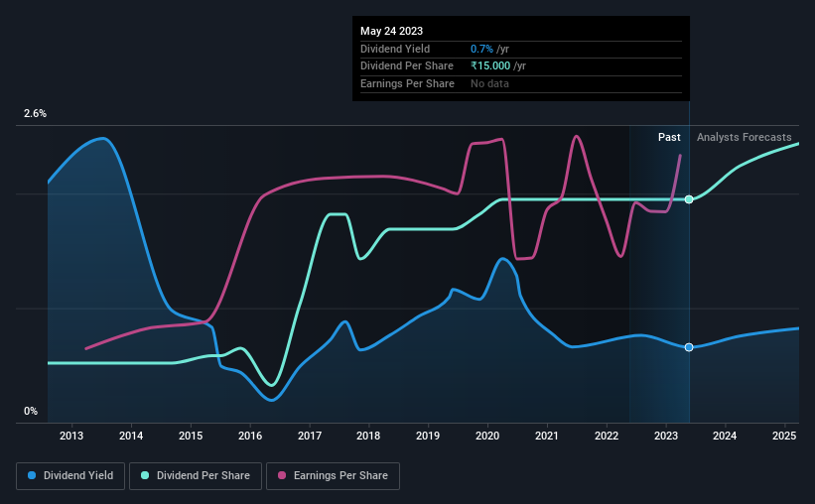Viewport: 815px width, 504px height.
Task: Select the teal marker on Dividend Per Share line
Action: click(x=689, y=199)
